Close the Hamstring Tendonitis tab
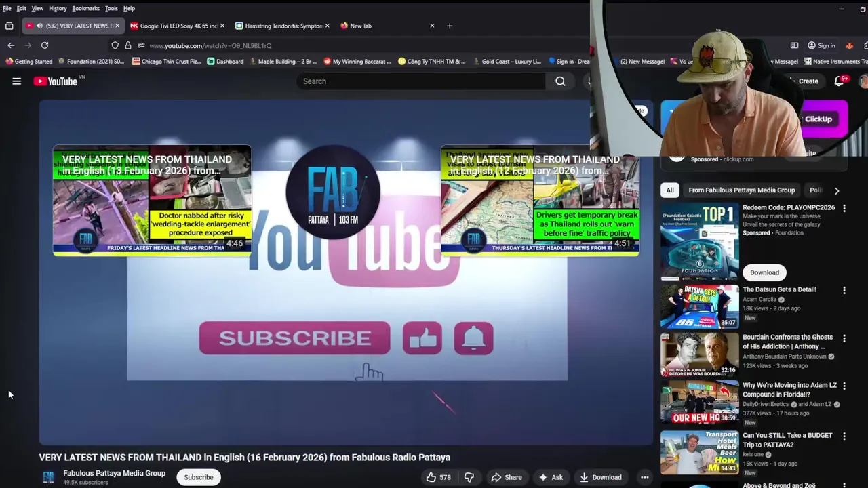Viewport: 868px width, 488px height. point(327,26)
